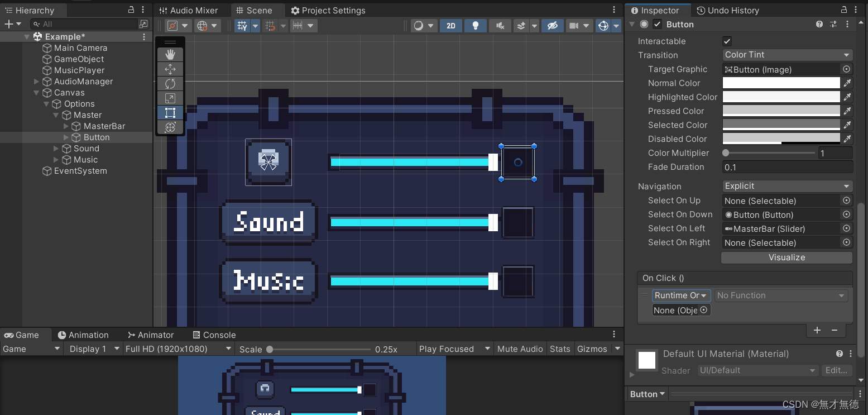Toggle hidden objects visibility eye button

(x=552, y=26)
